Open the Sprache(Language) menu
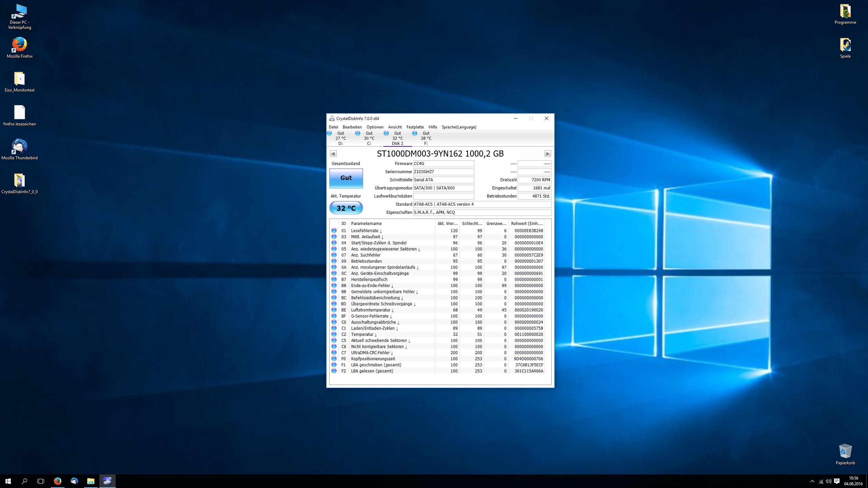 459,127
